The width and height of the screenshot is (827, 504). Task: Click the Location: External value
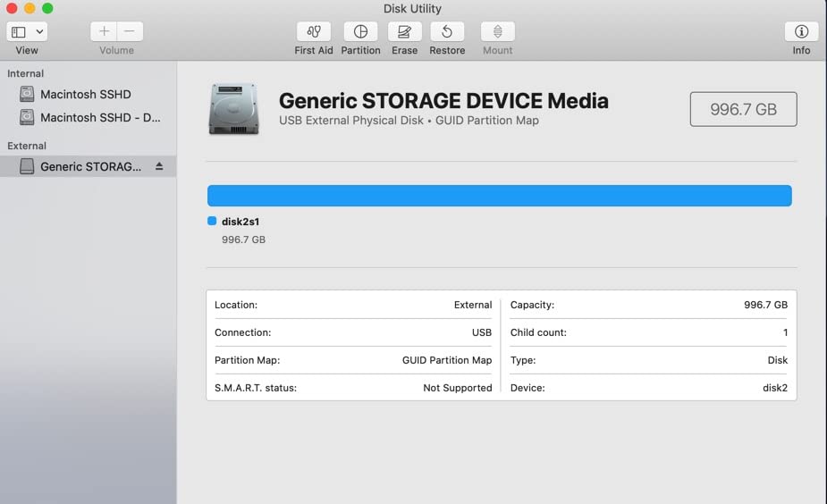coord(473,305)
